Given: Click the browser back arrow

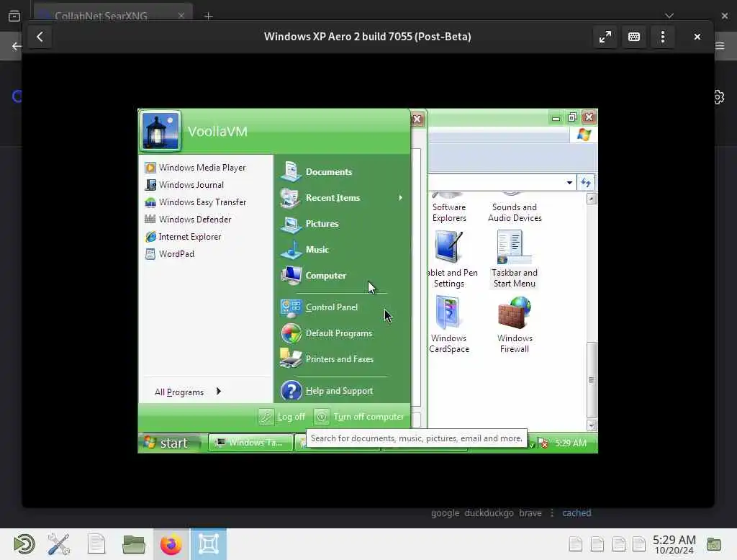Looking at the screenshot, I should pyautogui.click(x=17, y=46).
